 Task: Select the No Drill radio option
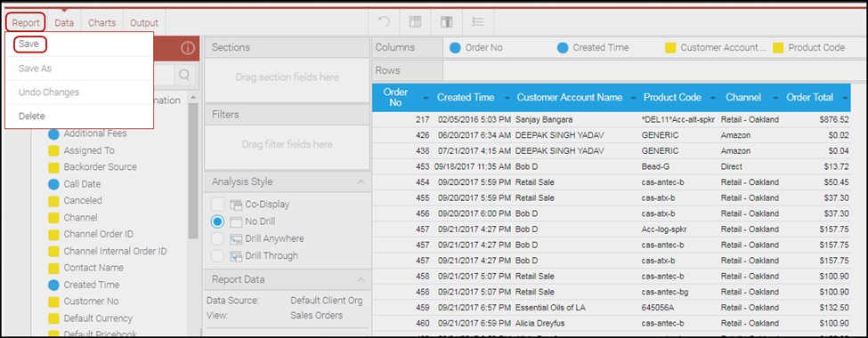tap(217, 221)
